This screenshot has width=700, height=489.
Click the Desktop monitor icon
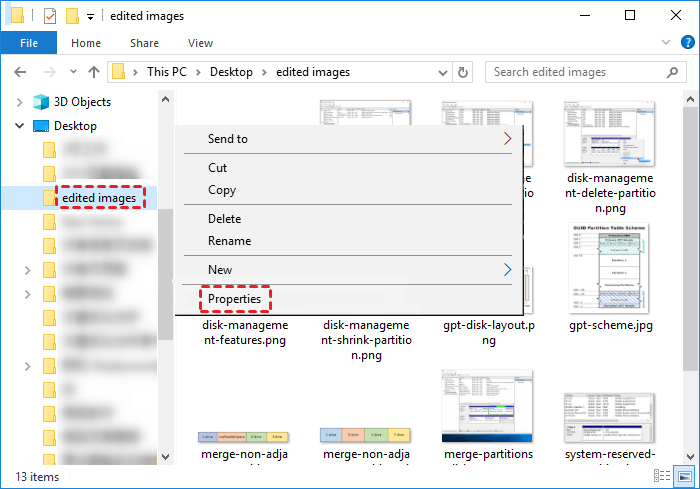(41, 126)
